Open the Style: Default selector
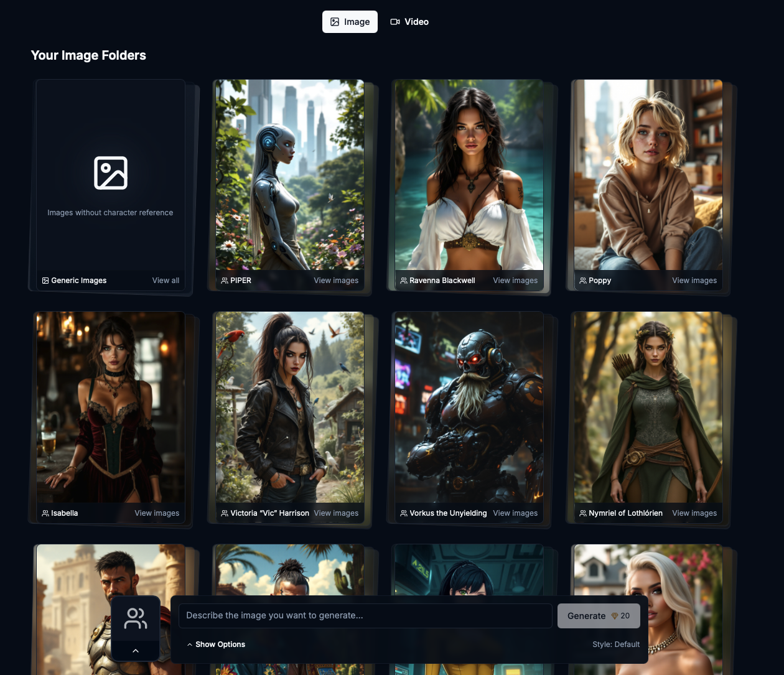The width and height of the screenshot is (784, 675). coord(616,645)
